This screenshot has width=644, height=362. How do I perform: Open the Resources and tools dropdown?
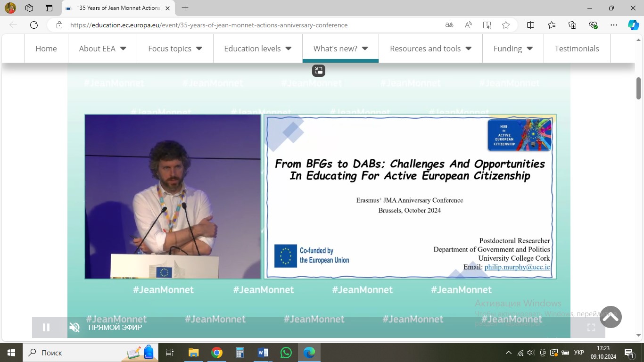[x=430, y=49]
